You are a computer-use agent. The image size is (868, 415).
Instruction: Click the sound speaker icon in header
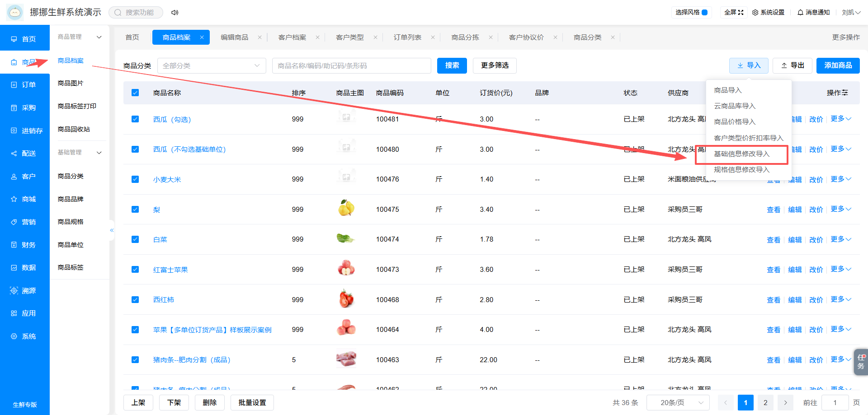[175, 13]
